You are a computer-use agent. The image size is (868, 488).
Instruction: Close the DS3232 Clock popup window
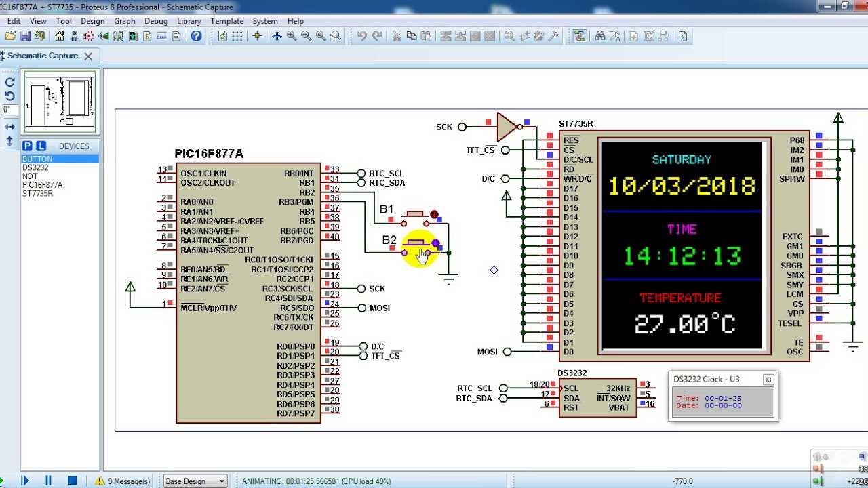(x=768, y=380)
